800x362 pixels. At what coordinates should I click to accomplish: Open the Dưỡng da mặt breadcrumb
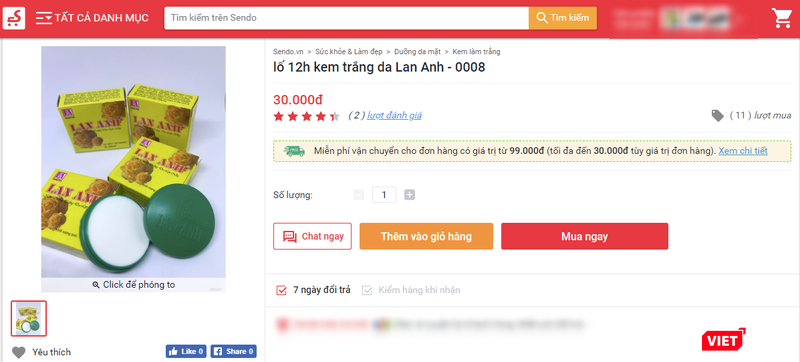[x=417, y=51]
